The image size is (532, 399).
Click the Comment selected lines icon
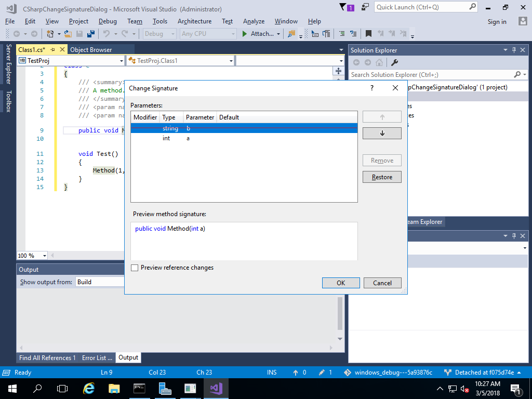(x=342, y=34)
